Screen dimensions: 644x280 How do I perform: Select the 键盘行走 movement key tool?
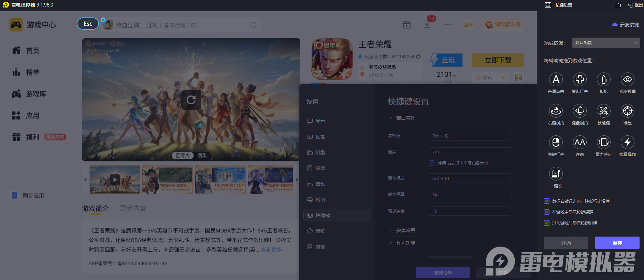[579, 79]
